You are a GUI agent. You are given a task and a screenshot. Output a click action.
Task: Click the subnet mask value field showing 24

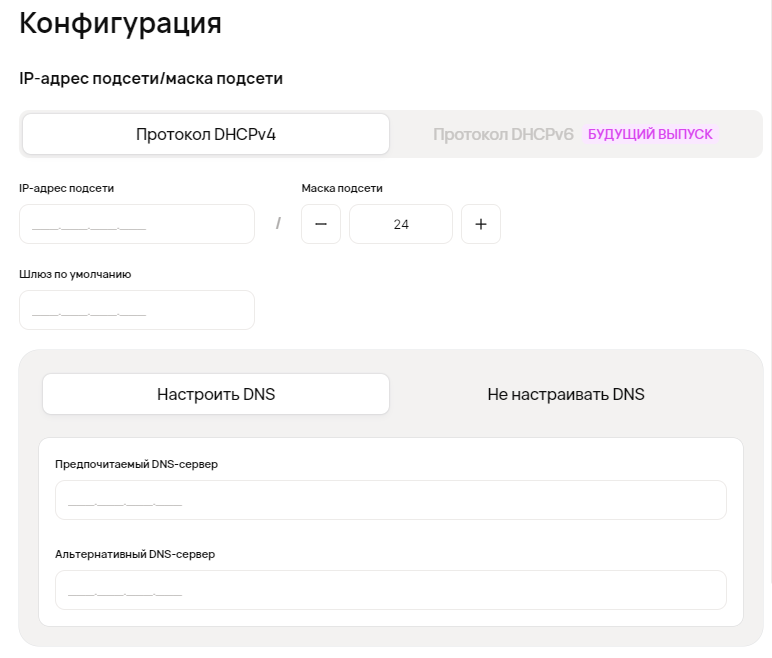[401, 224]
